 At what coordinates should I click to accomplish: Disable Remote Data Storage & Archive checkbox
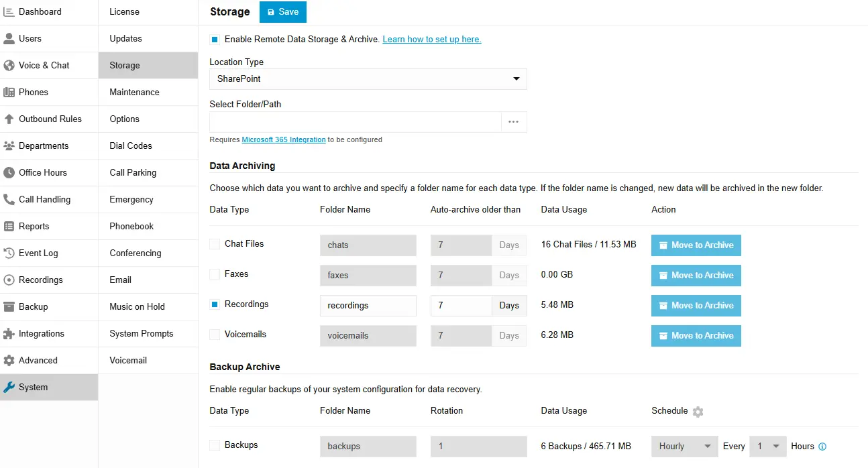pyautogui.click(x=215, y=40)
